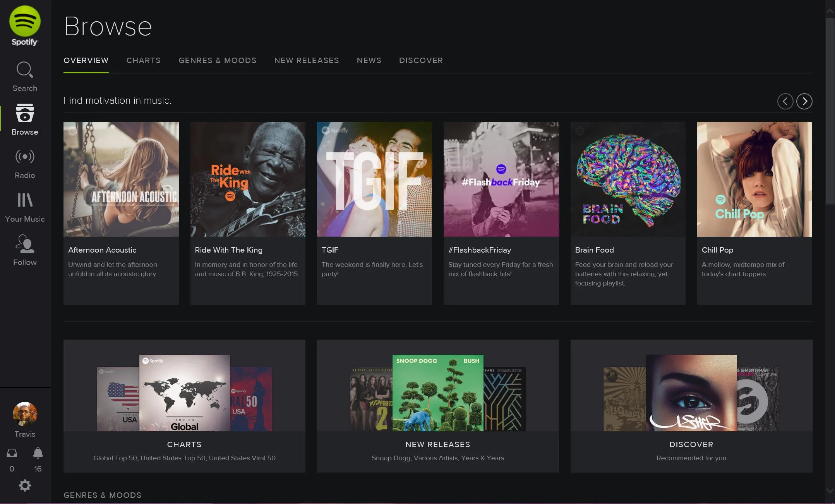The width and height of the screenshot is (835, 504).
Task: Switch to Genres & Moods tab
Action: coord(217,60)
